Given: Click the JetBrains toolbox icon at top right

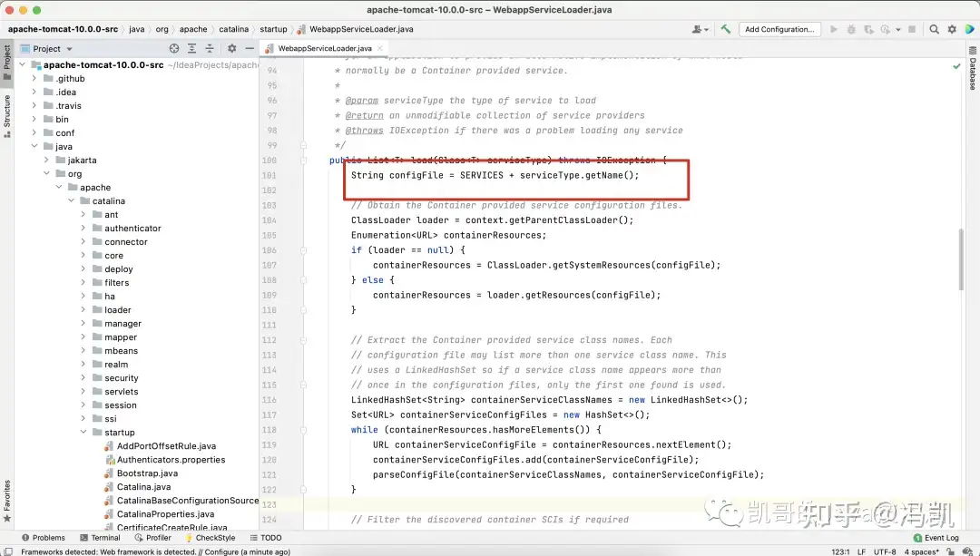Looking at the screenshot, I should click(970, 29).
